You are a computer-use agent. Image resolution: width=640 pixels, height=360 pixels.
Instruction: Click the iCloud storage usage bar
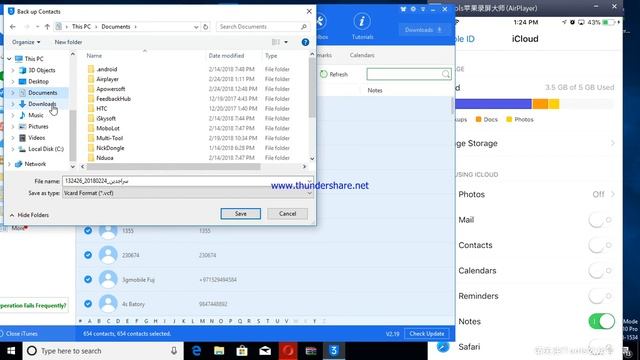coord(534,104)
